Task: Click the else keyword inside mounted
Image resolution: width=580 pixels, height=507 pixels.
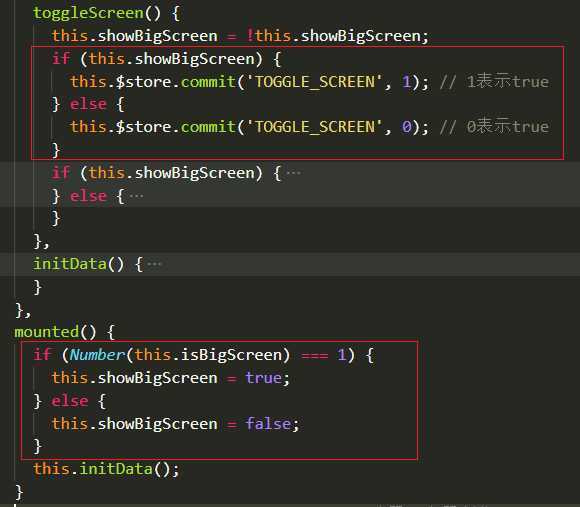Action: [70, 401]
